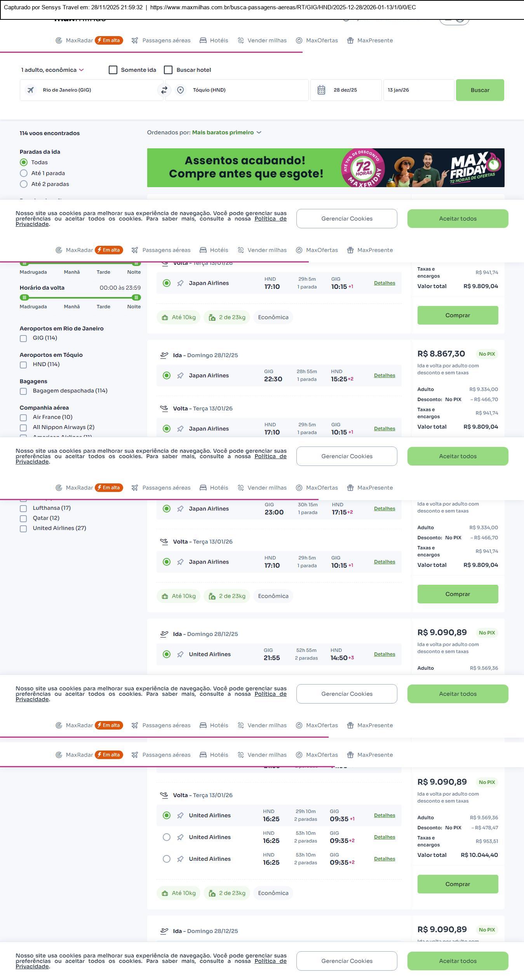Enable the Somente ida checkbox
This screenshot has width=524, height=980.
pyautogui.click(x=113, y=70)
